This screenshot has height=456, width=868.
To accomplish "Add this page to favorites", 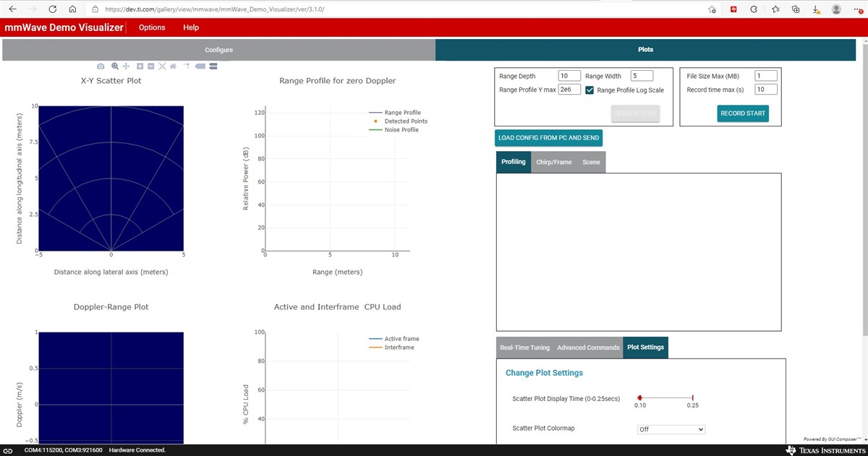I will point(712,9).
